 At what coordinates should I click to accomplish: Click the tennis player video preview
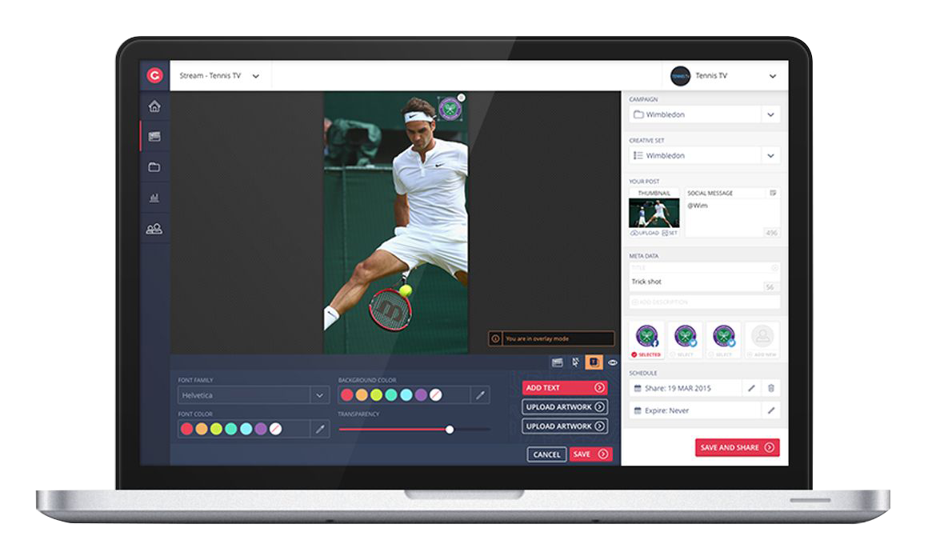[x=396, y=223]
